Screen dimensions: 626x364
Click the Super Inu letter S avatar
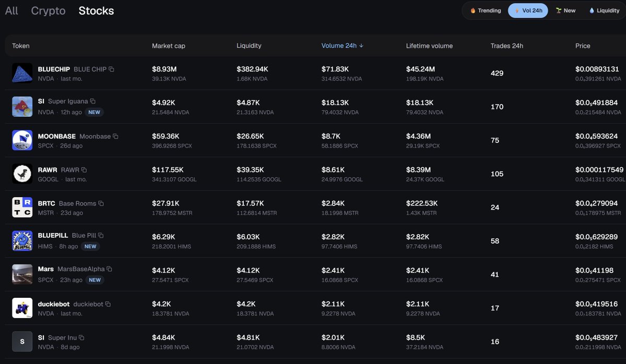(x=22, y=341)
